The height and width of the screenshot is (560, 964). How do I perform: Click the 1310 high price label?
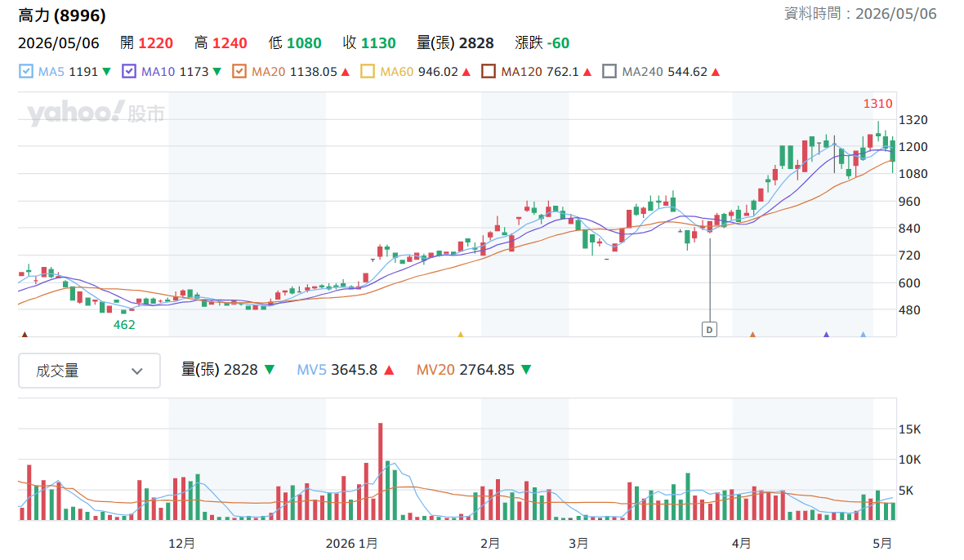click(x=877, y=104)
